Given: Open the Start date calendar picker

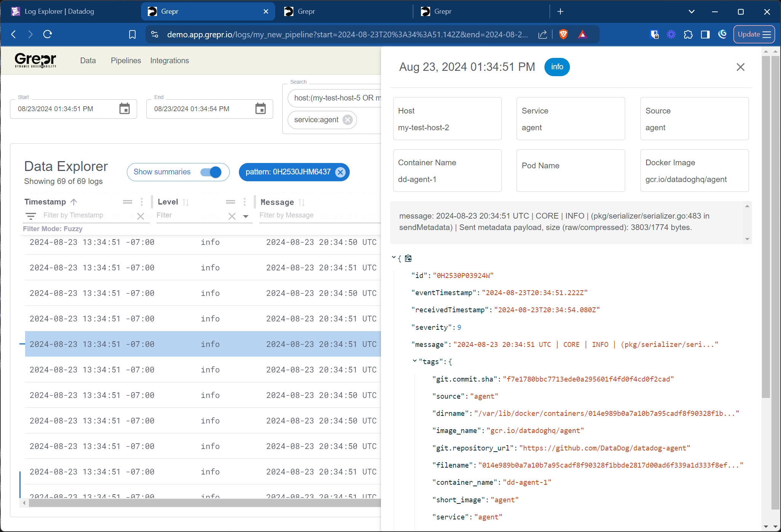Looking at the screenshot, I should pos(125,109).
